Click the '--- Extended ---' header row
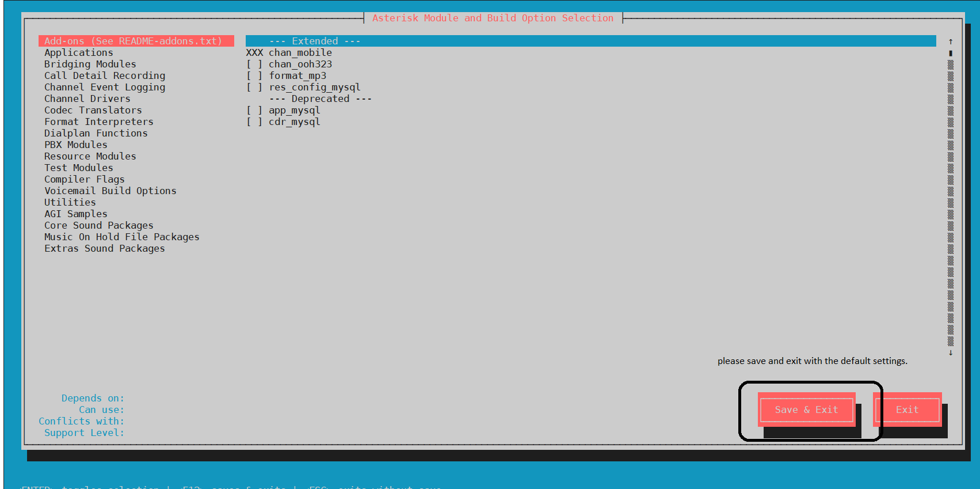980x489 pixels. click(x=591, y=41)
